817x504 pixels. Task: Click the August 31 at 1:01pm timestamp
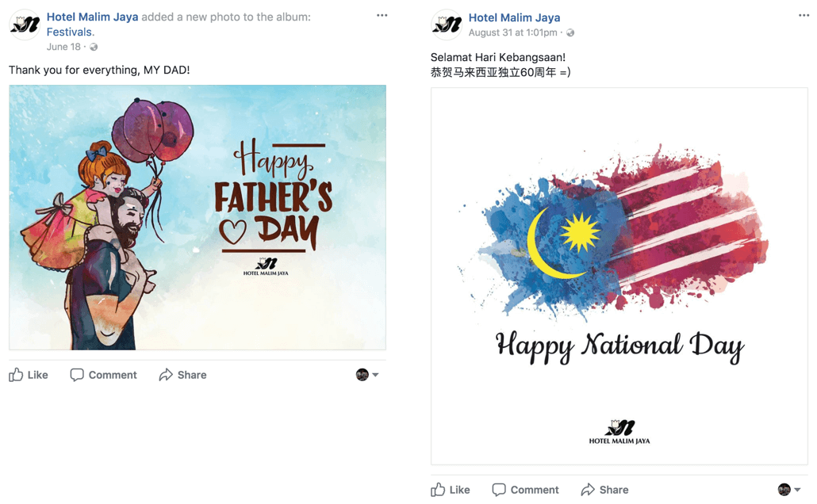pyautogui.click(x=512, y=32)
